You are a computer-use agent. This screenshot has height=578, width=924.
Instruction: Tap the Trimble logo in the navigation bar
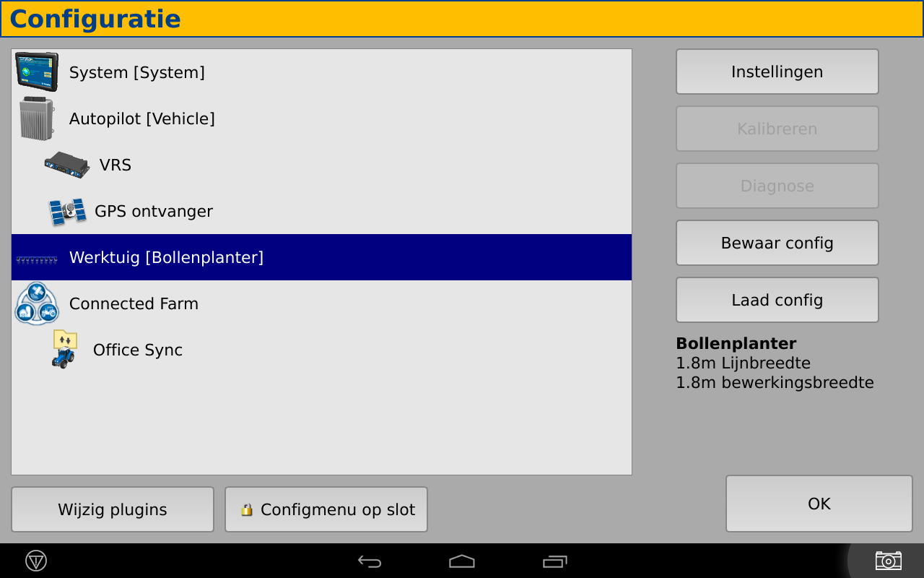click(x=36, y=561)
